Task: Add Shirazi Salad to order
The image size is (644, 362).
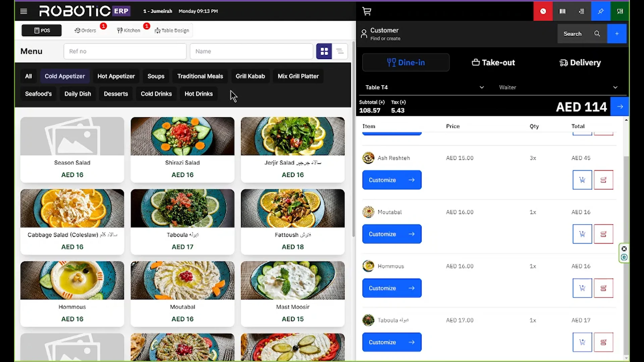Action: click(x=182, y=150)
